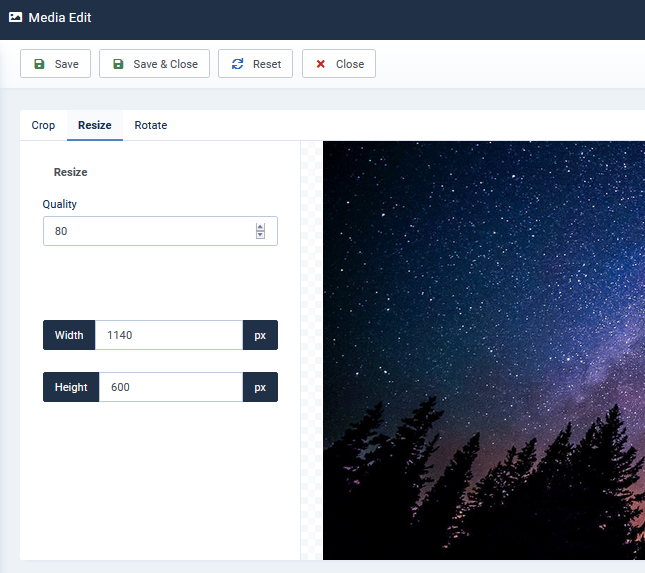This screenshot has height=573, width=645.
Task: Click the red X icon on Close
Action: (320, 64)
